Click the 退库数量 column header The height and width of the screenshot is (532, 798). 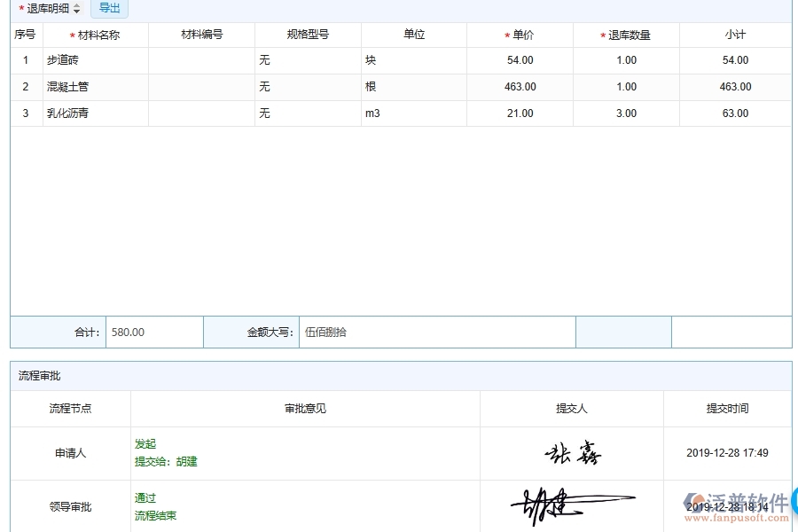point(626,34)
